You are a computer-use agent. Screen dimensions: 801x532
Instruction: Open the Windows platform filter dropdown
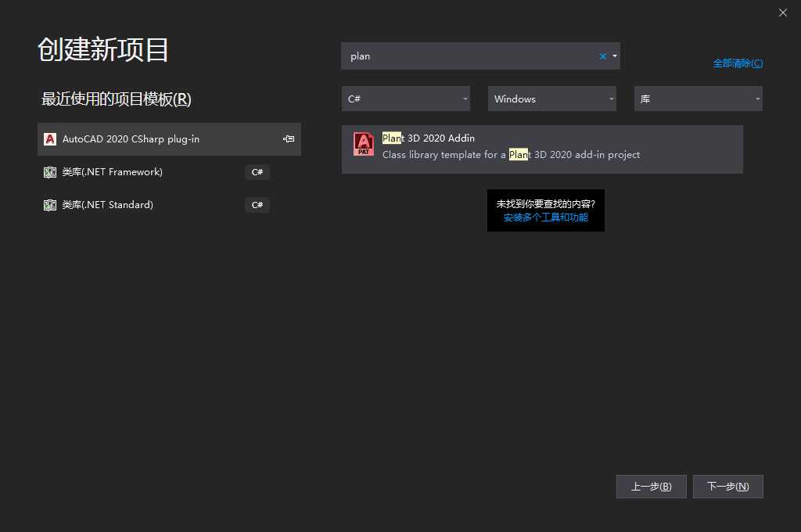551,99
